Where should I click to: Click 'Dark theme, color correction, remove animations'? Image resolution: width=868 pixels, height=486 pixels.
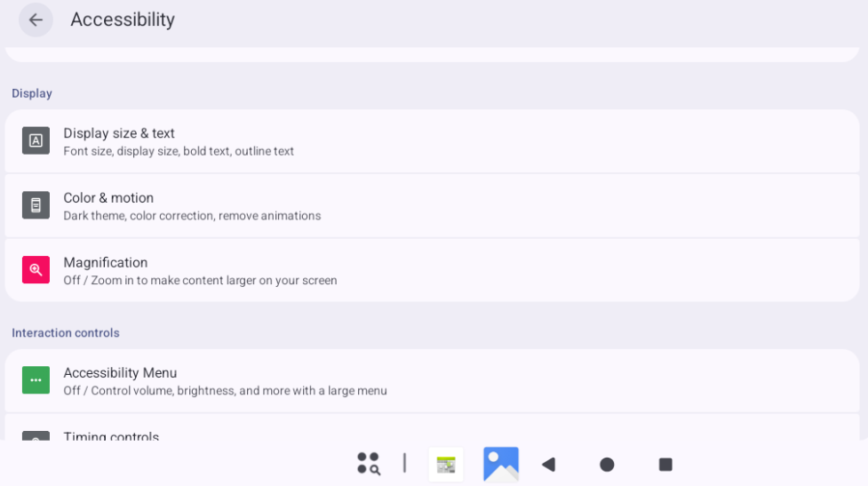tap(192, 216)
